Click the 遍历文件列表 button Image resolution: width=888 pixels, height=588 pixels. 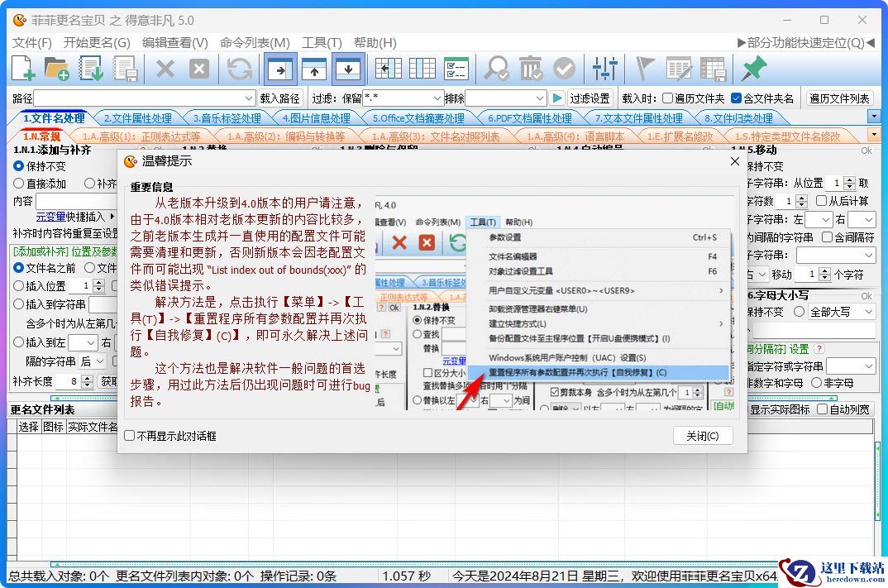pyautogui.click(x=839, y=98)
